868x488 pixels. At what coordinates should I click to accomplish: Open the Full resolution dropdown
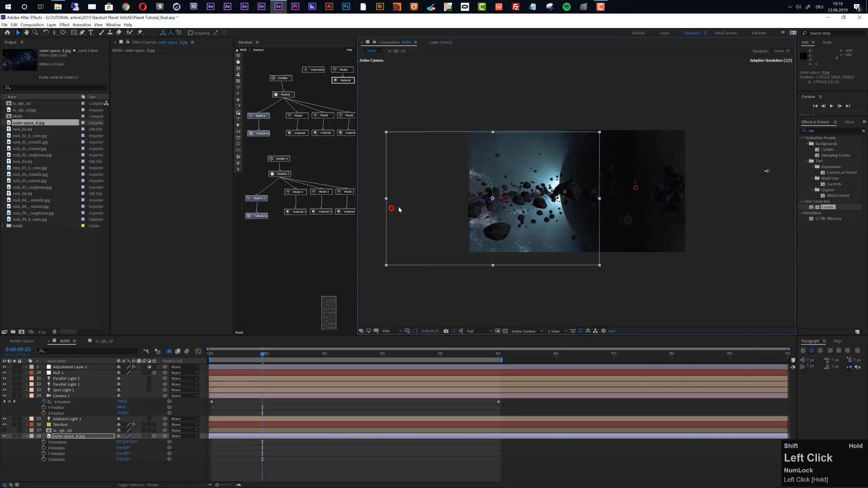pyautogui.click(x=479, y=331)
